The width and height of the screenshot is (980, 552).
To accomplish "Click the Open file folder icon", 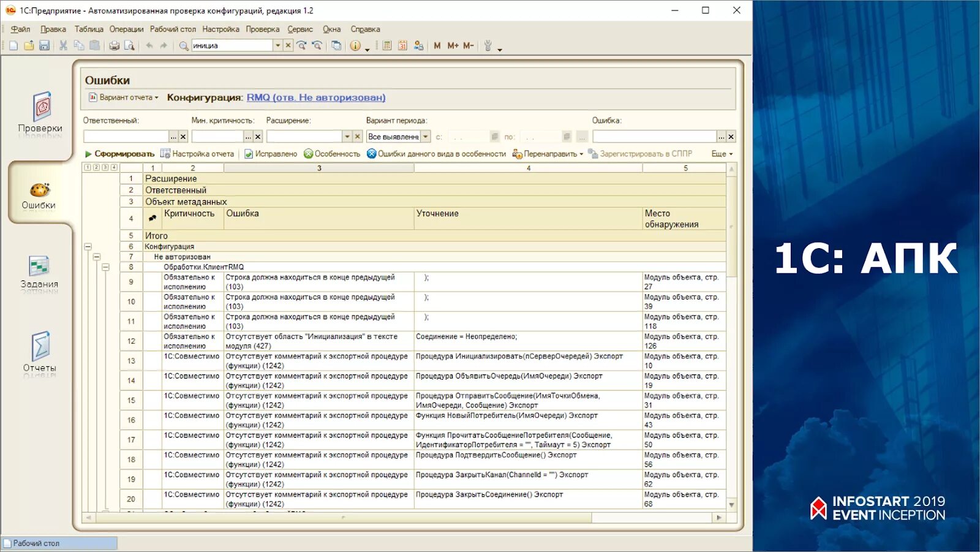I will 29,45.
